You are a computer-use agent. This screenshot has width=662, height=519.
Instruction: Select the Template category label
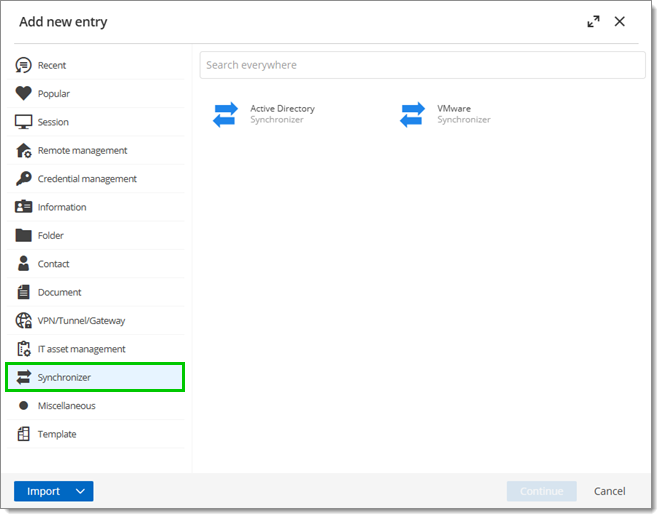click(57, 434)
